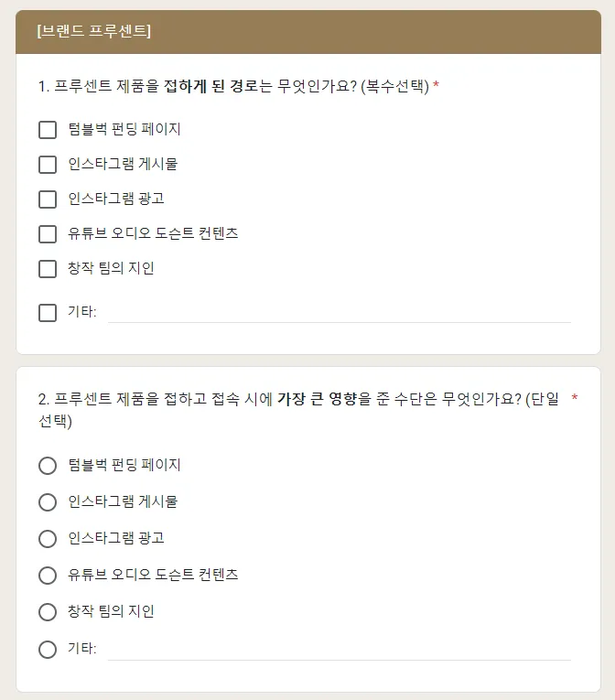Viewport: 615px width, 700px height.
Task: Select 창작 팀의 지인 radio option
Action: [48, 612]
